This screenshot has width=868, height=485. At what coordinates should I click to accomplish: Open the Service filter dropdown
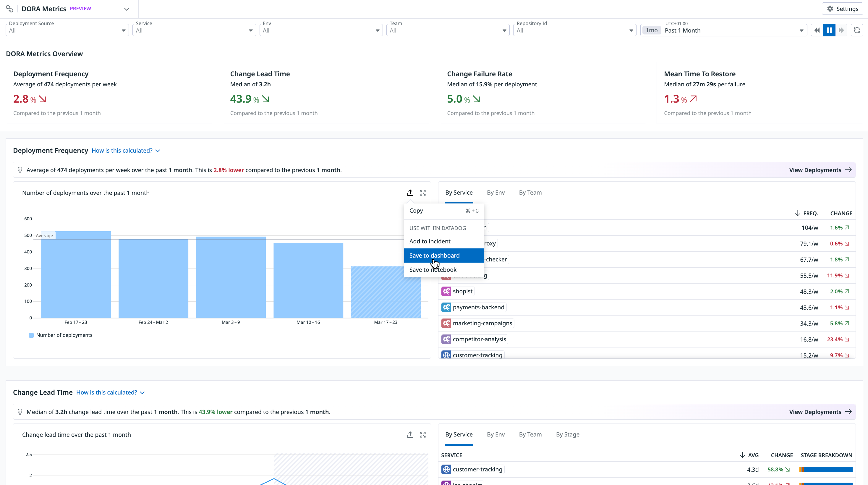[194, 30]
